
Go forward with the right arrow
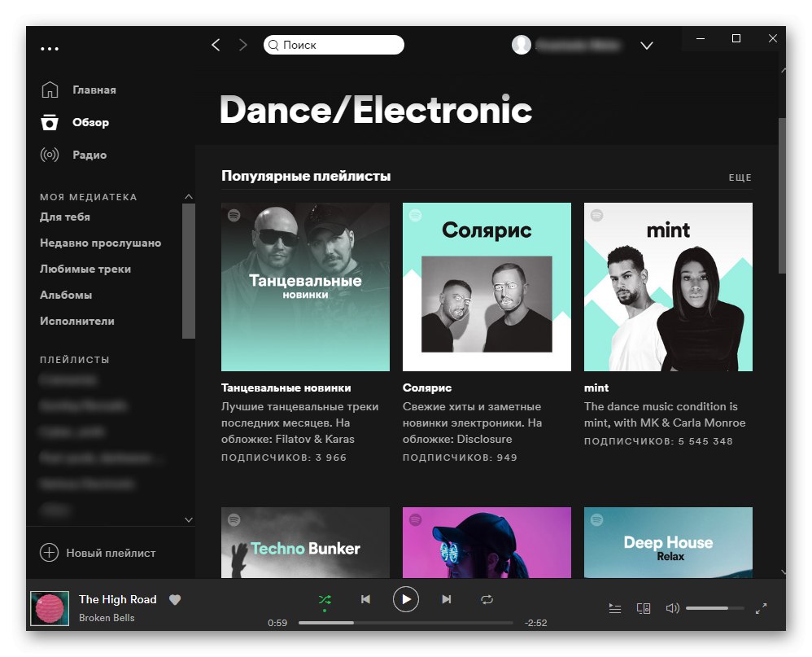(243, 45)
